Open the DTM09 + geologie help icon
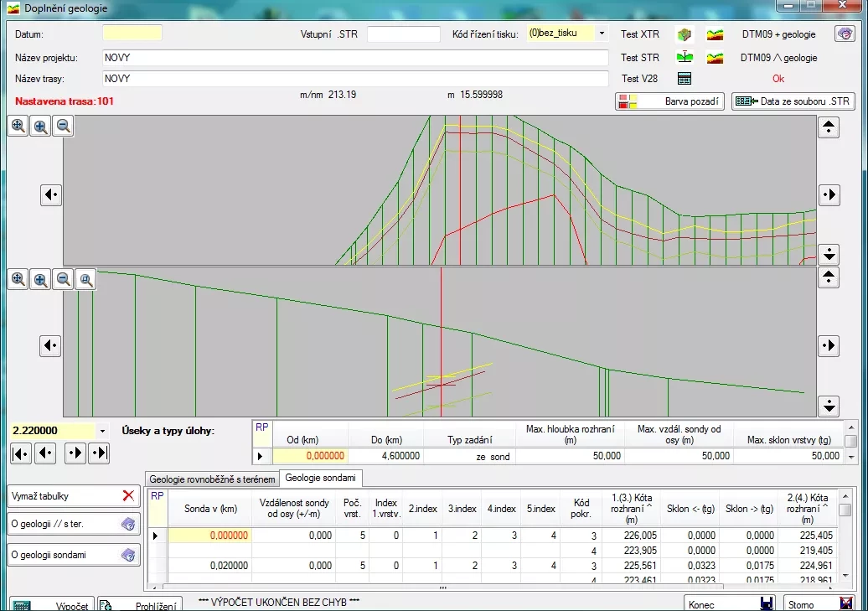 click(844, 34)
